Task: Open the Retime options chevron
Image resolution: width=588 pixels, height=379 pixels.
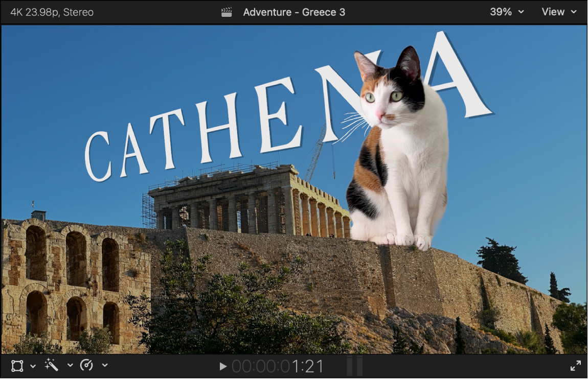Action: 105,366
